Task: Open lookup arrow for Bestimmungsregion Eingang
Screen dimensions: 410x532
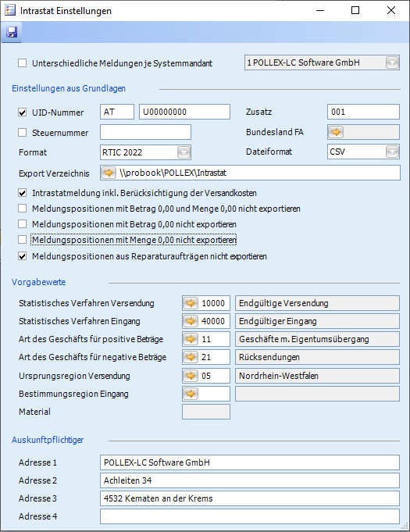Action: 191,394
